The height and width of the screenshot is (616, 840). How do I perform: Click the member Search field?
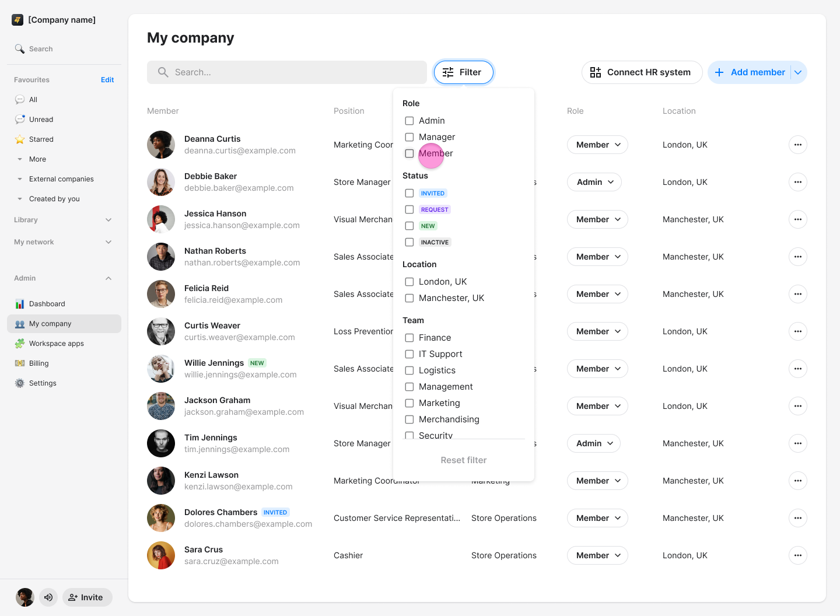(287, 72)
